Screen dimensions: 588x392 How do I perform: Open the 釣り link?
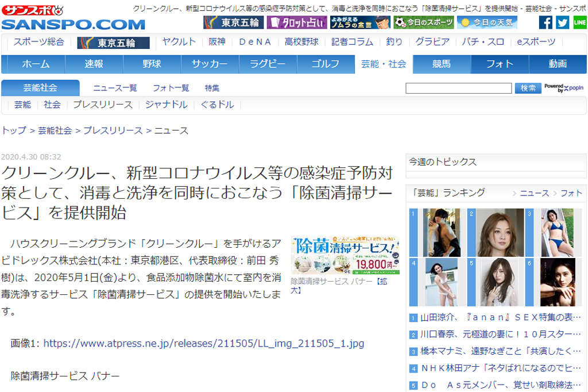394,42
